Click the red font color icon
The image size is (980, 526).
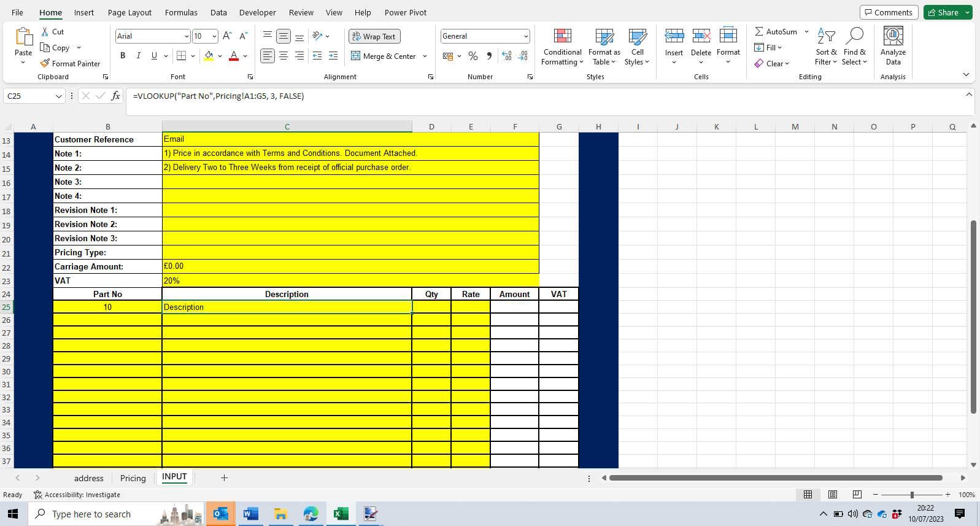click(234, 56)
